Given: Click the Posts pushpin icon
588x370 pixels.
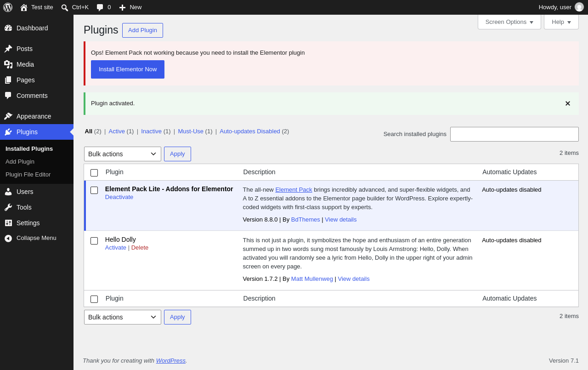Looking at the screenshot, I should point(8,49).
